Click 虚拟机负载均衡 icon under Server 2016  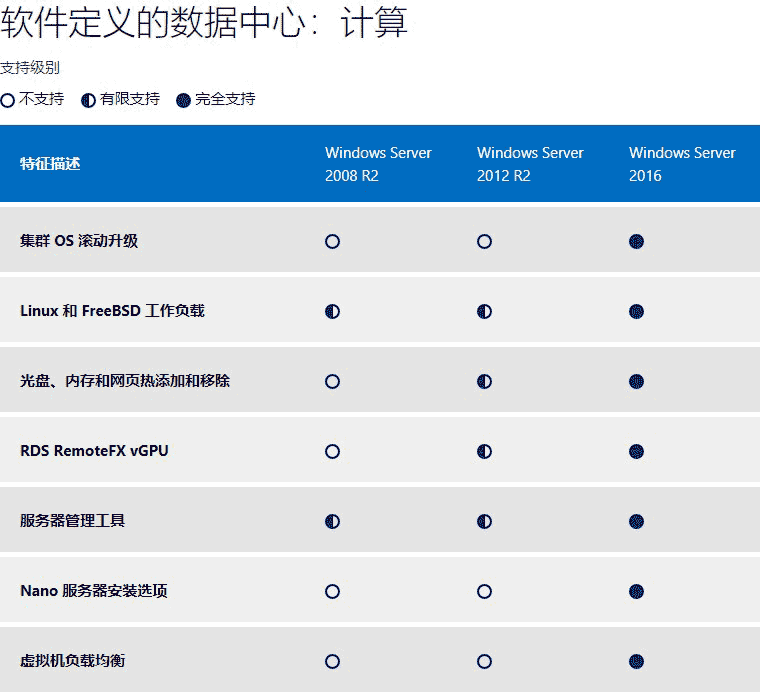(x=636, y=662)
